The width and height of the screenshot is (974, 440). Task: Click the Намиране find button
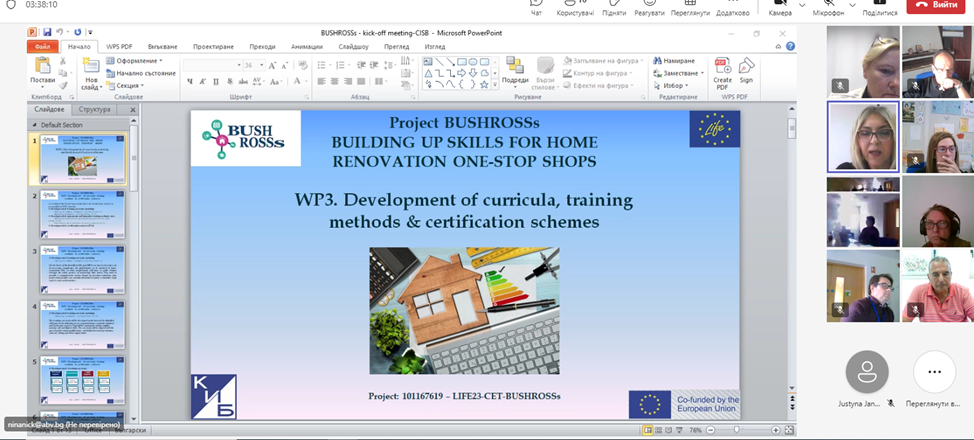coord(675,61)
